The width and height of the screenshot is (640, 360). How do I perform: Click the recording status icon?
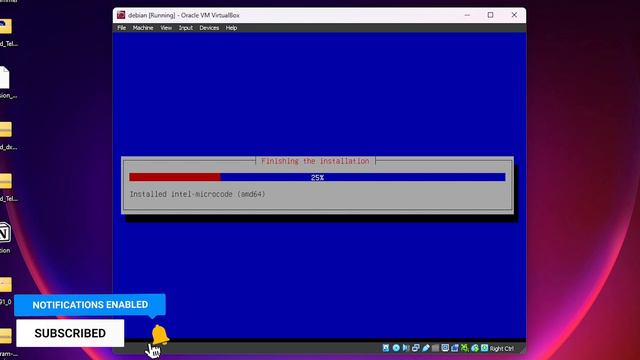coord(455,348)
